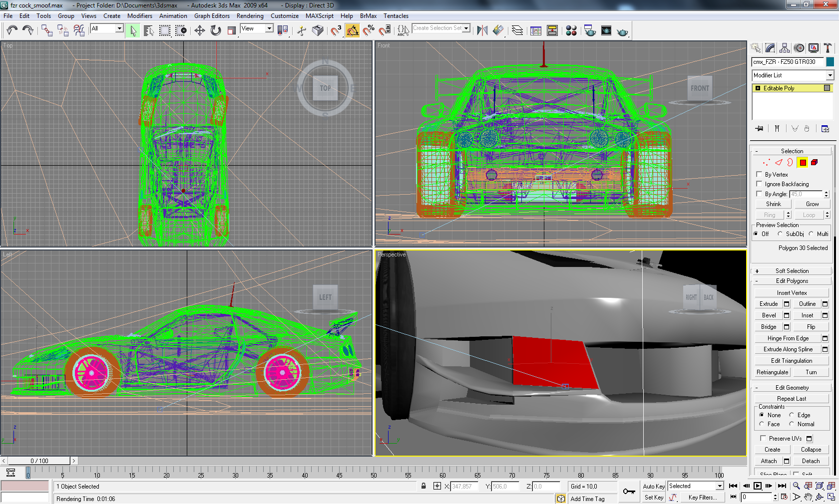
Task: Open the Mirror tool
Action: point(482,31)
